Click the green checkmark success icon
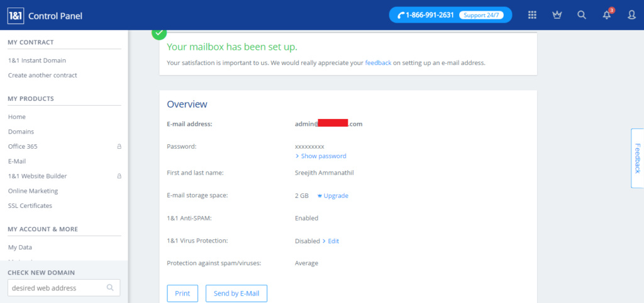This screenshot has height=303, width=644. [x=159, y=33]
